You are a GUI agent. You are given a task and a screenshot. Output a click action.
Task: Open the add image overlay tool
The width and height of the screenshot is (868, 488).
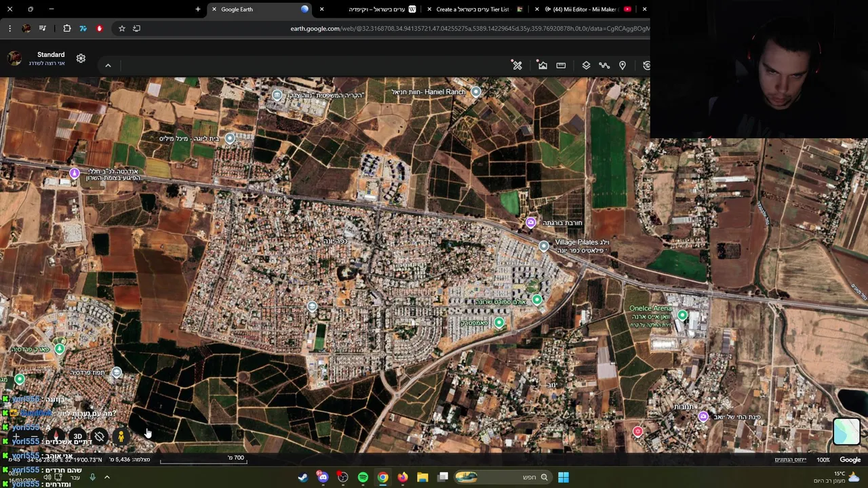coord(542,65)
